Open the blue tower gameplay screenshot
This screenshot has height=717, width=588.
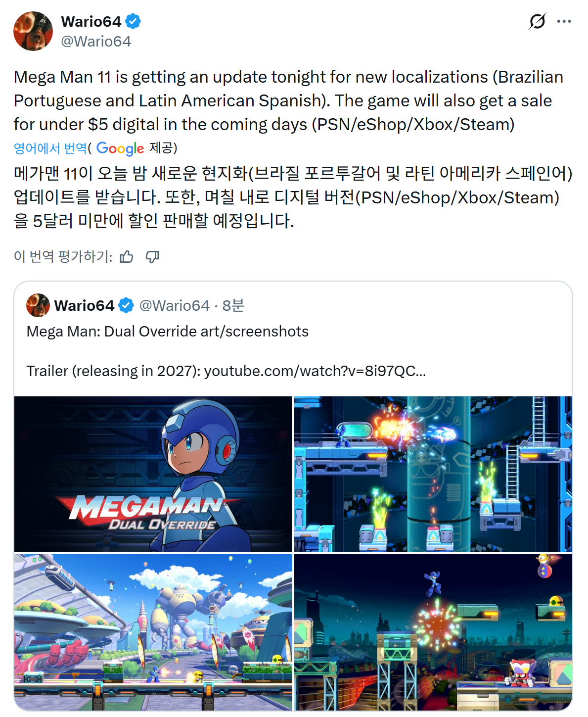[x=433, y=474]
